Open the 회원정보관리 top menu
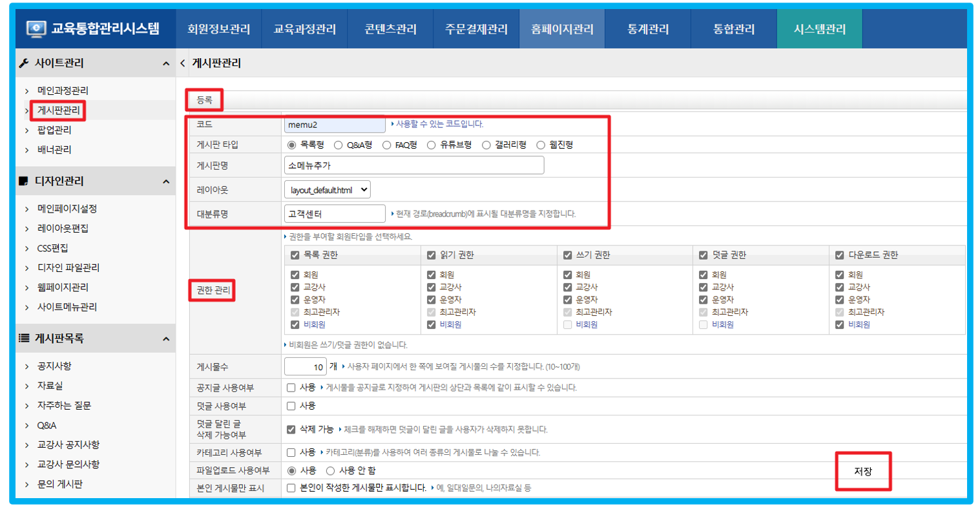 [x=218, y=29]
